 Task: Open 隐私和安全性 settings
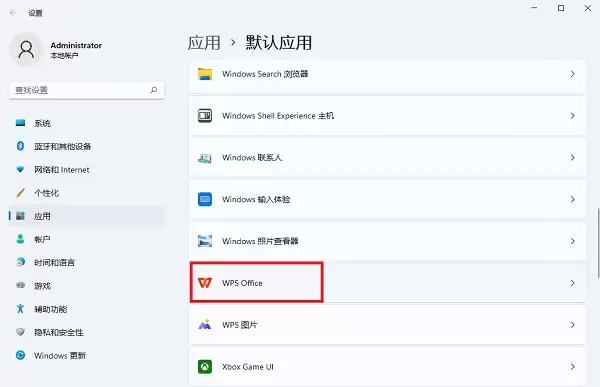pyautogui.click(x=86, y=332)
